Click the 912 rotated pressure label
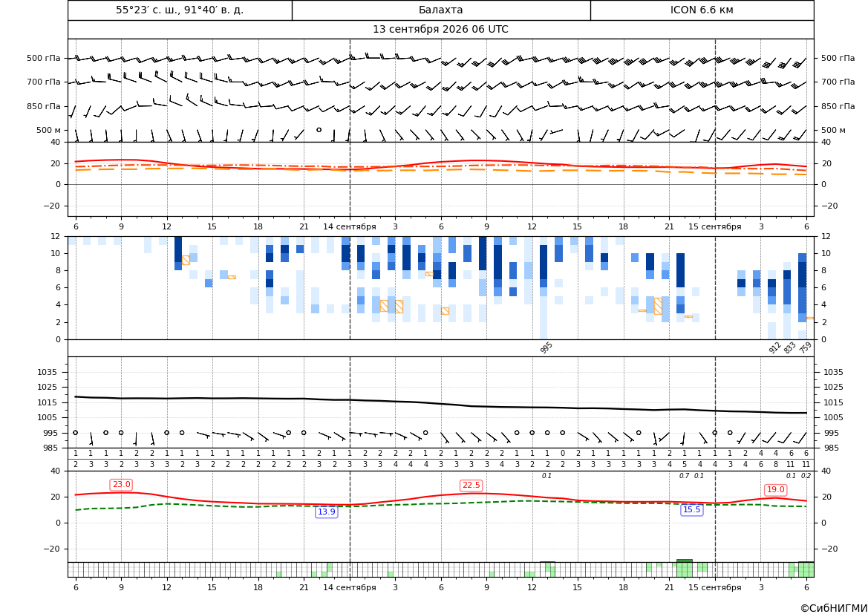The height and width of the screenshot is (614, 868). [x=774, y=347]
